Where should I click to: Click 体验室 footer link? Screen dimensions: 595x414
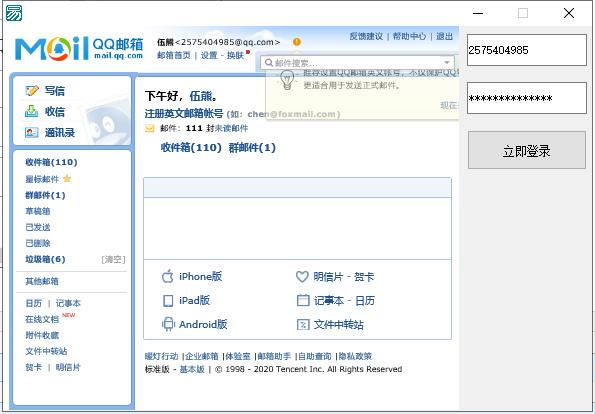[x=238, y=356]
